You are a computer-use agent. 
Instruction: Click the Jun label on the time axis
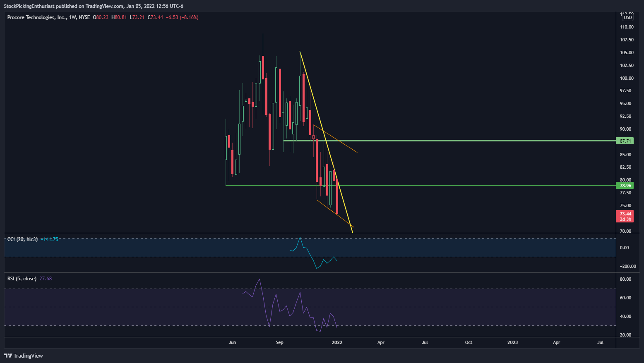[232, 342]
